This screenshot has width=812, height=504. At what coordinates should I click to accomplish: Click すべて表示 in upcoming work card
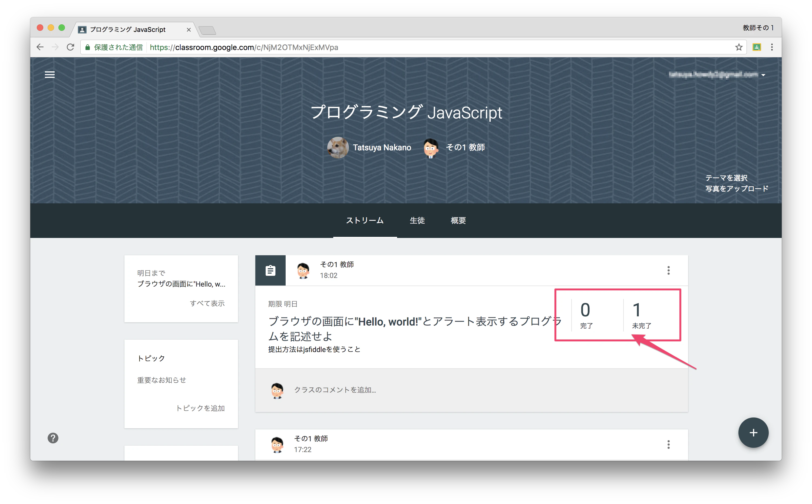coord(207,303)
